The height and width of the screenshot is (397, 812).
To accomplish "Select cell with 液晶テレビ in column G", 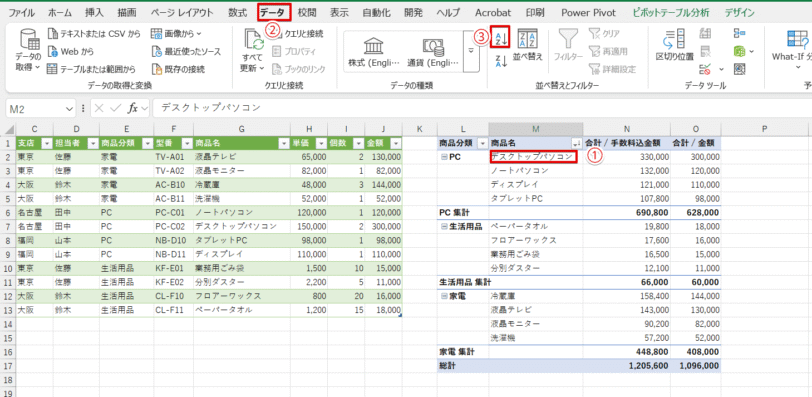I will (x=242, y=156).
